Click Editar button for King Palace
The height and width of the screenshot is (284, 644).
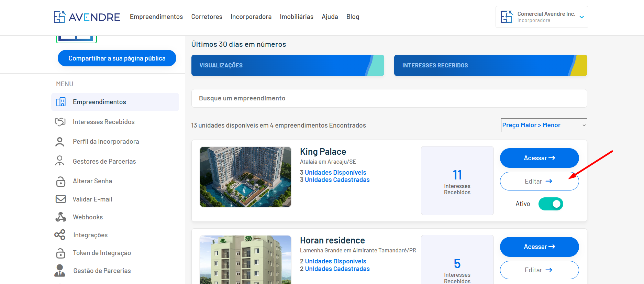tap(539, 181)
